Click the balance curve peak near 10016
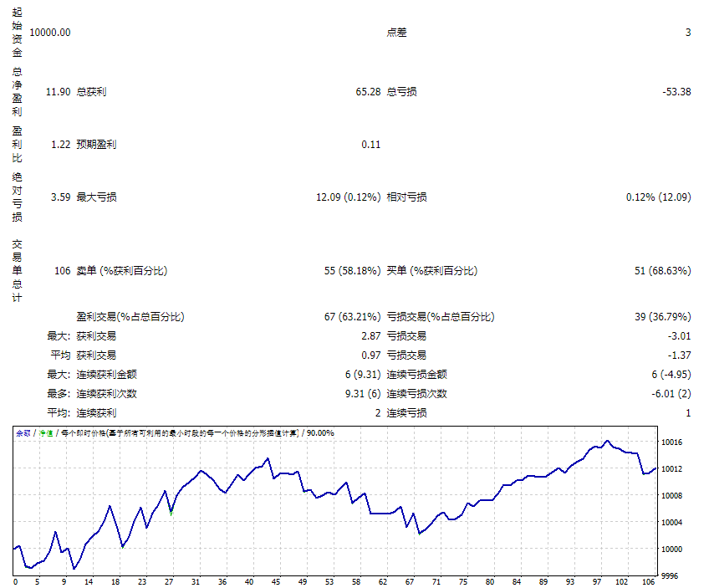This screenshot has width=709, height=588. (605, 442)
